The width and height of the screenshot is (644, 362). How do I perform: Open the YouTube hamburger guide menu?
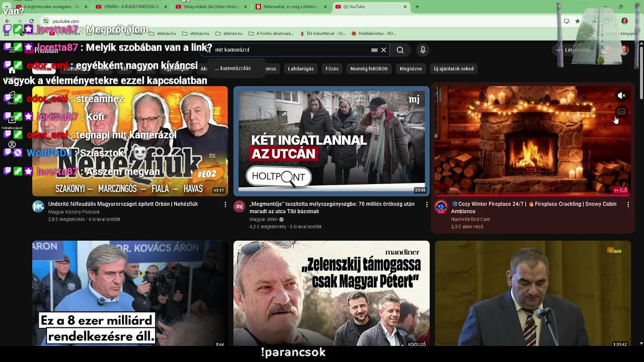[x=12, y=50]
